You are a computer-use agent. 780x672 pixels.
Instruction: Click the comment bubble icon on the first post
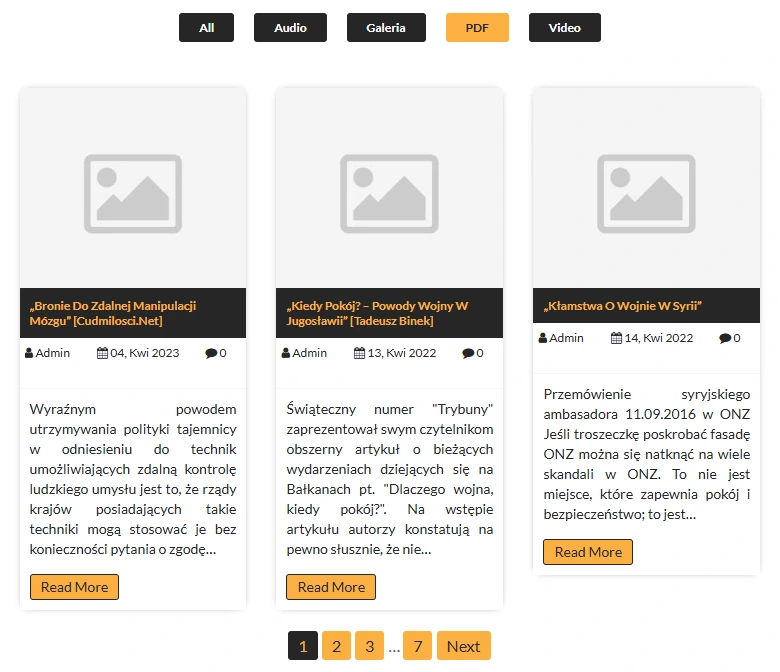(211, 353)
